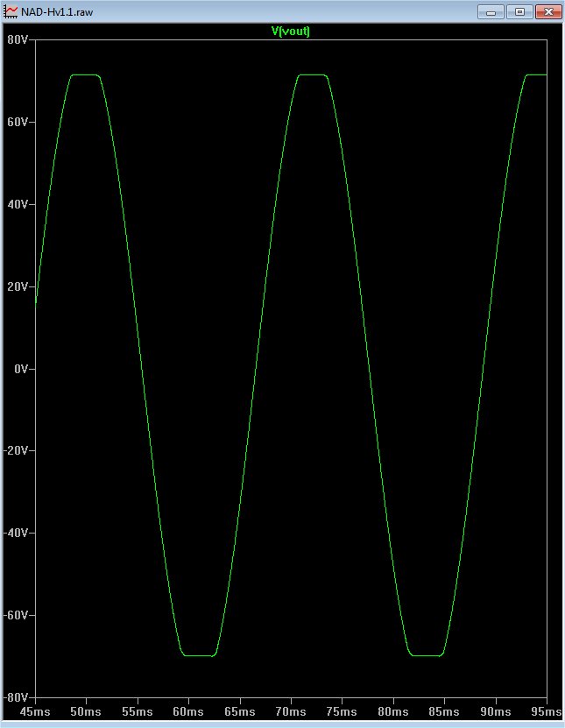Click the 45ms time axis label

pos(35,711)
